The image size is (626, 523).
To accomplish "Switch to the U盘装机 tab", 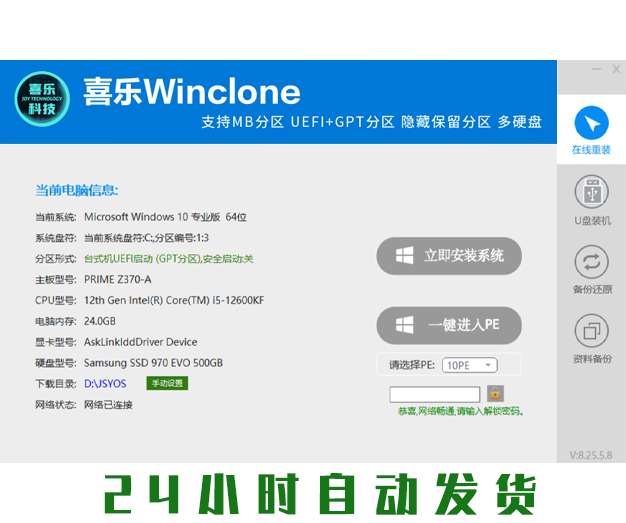I will [591, 200].
